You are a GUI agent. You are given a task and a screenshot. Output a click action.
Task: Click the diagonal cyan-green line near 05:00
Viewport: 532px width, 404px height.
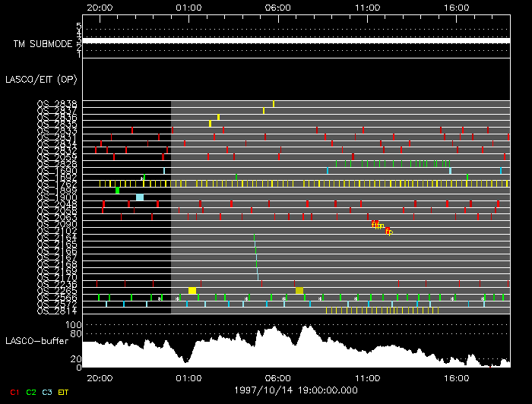pyautogui.click(x=256, y=257)
